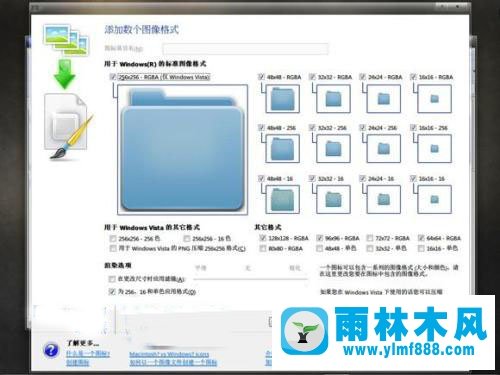Toggle the 32x32 - 256 checkbox

coord(312,128)
